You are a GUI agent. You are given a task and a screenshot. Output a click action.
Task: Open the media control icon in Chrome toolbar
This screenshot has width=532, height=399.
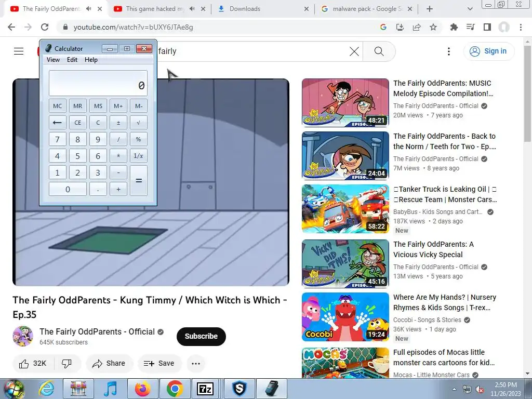pyautogui.click(x=471, y=27)
